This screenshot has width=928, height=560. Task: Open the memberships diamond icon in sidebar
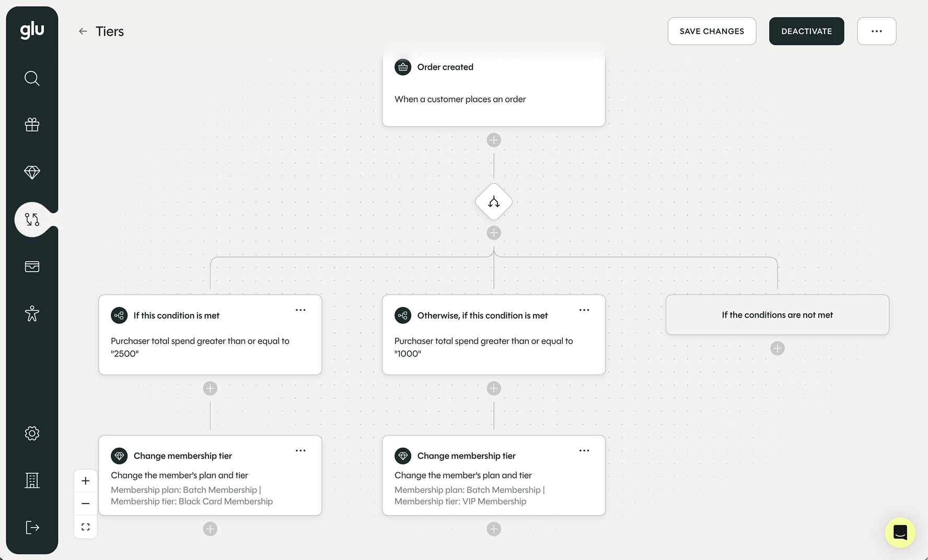[32, 171]
